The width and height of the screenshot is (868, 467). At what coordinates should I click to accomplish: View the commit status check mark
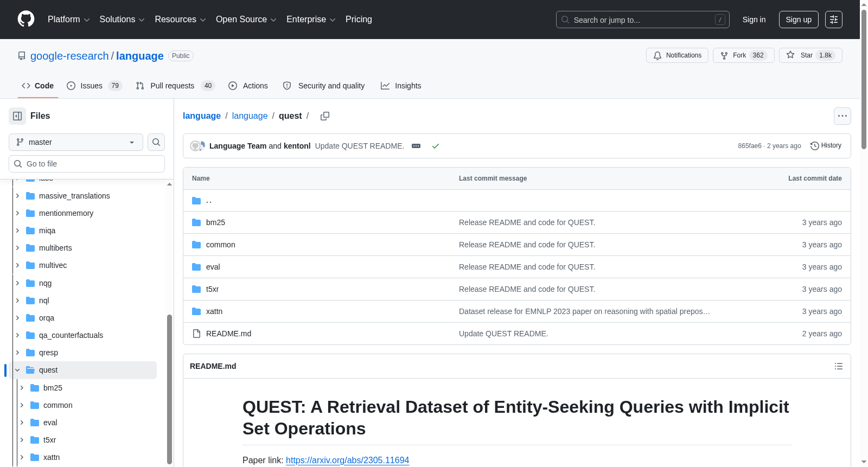[x=435, y=146]
